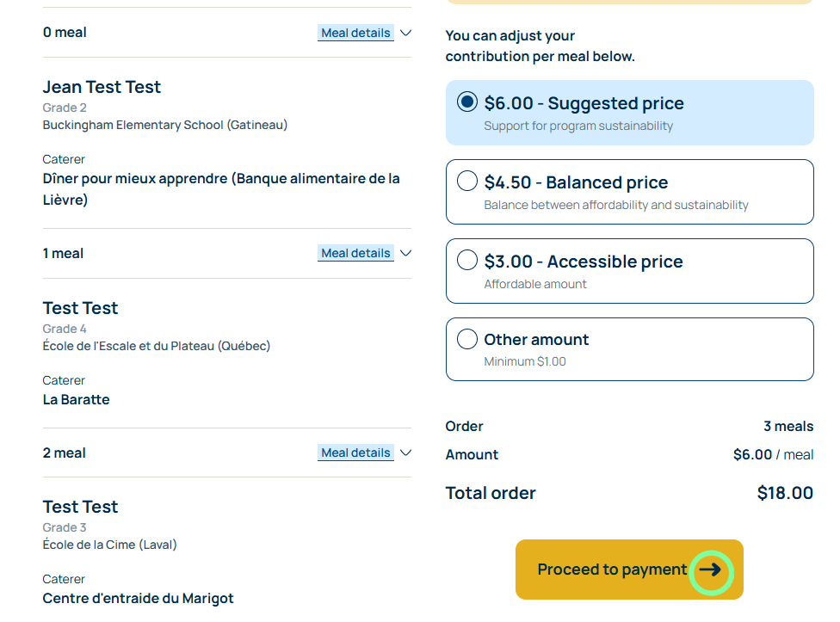Expand chevron next to the 1 meal row
The height and width of the screenshot is (622, 840).
[x=406, y=253]
